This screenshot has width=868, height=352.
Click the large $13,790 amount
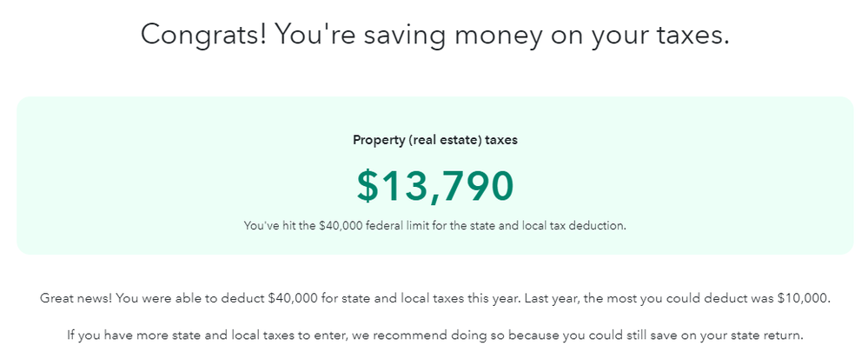point(435,184)
